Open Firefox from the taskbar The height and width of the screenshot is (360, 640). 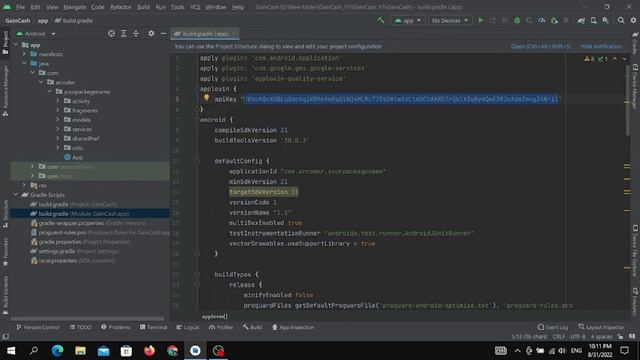(x=149, y=351)
